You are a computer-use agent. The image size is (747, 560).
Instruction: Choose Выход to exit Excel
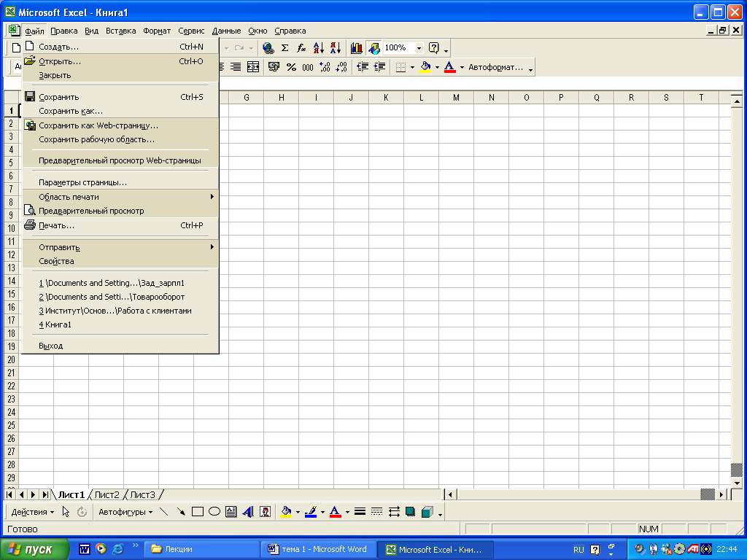click(120, 346)
